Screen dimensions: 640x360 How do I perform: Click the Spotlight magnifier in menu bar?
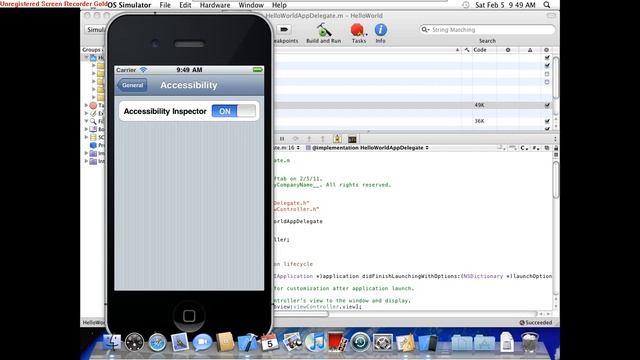coord(547,5)
